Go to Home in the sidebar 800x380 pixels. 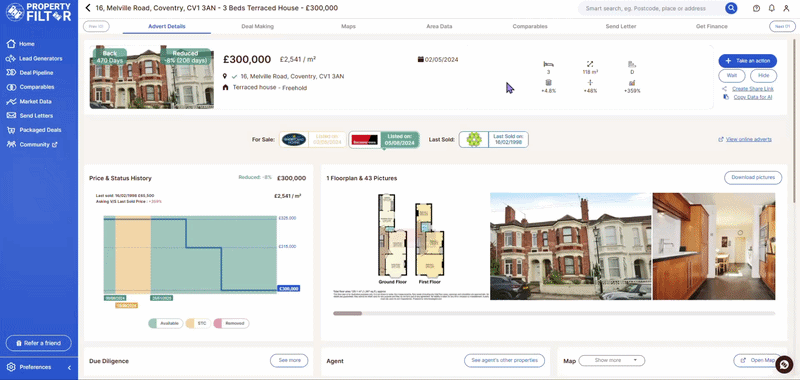tap(20, 44)
